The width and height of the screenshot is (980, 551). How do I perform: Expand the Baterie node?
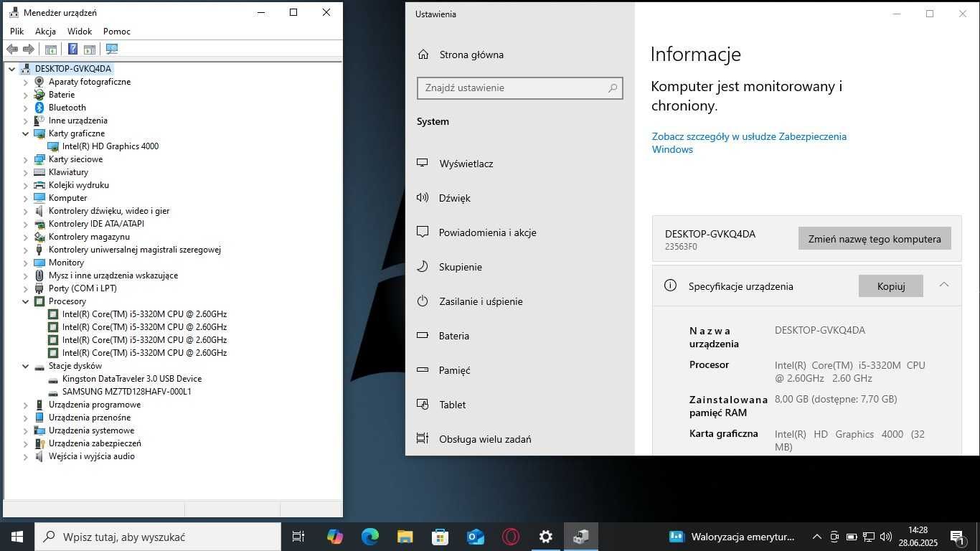pyautogui.click(x=25, y=95)
